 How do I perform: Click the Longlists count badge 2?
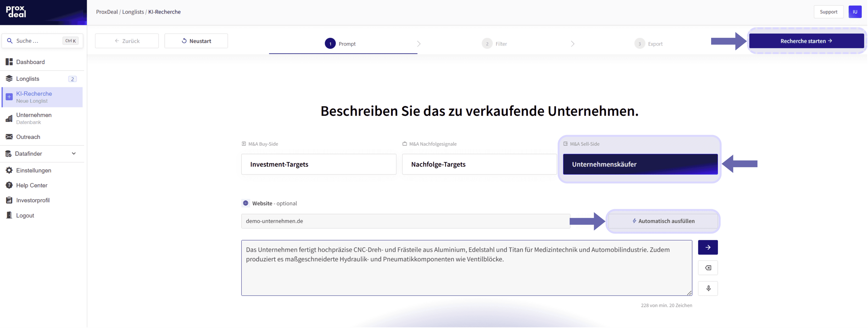72,79
